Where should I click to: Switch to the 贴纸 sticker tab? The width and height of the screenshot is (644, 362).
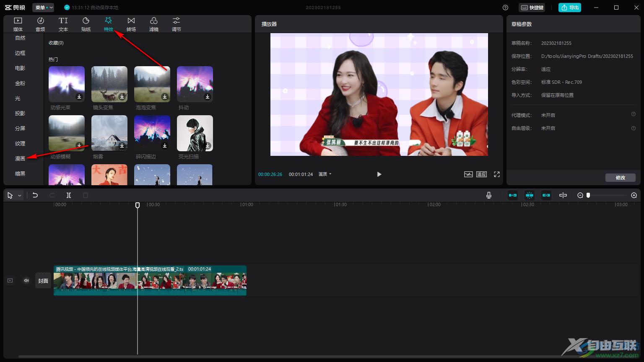86,24
